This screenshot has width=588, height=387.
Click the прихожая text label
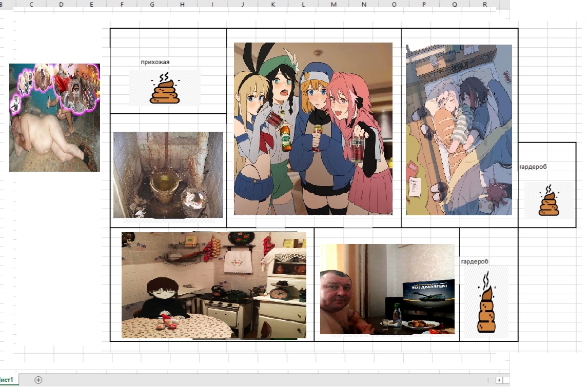point(155,62)
